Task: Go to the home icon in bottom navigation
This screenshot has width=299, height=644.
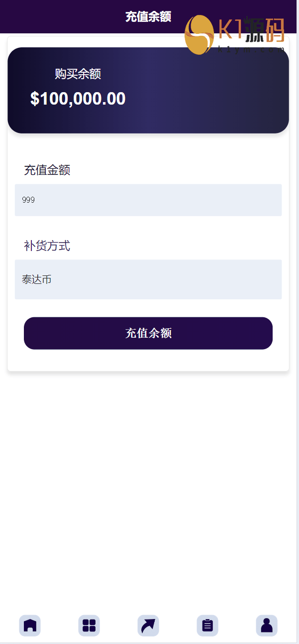Action: click(30, 626)
